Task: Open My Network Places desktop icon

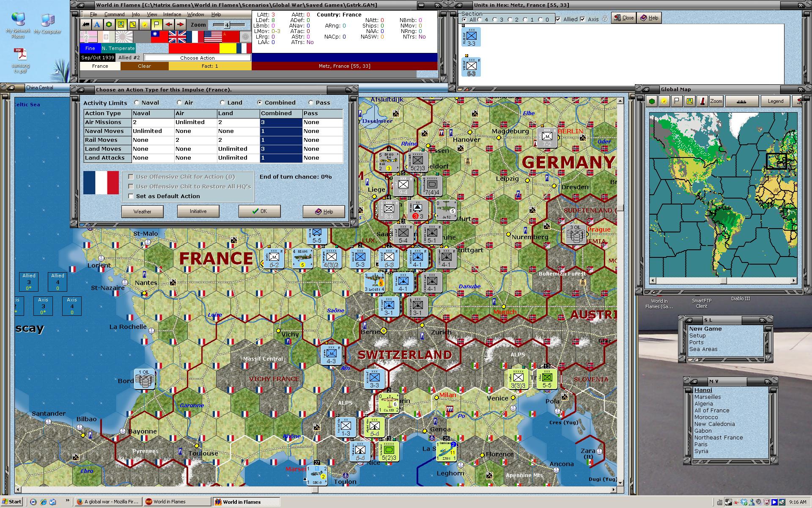Action: click(18, 25)
